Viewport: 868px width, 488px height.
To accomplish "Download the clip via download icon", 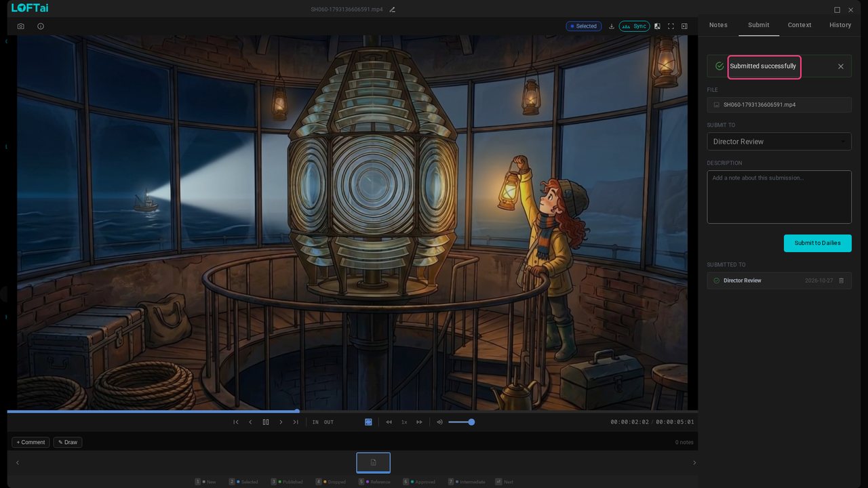I will pos(612,26).
